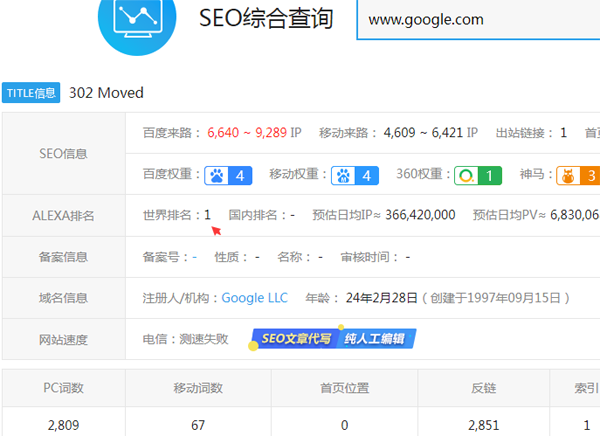This screenshot has width=600, height=436.
Task: Click the 出站链接 value 1
Action: tap(563, 133)
